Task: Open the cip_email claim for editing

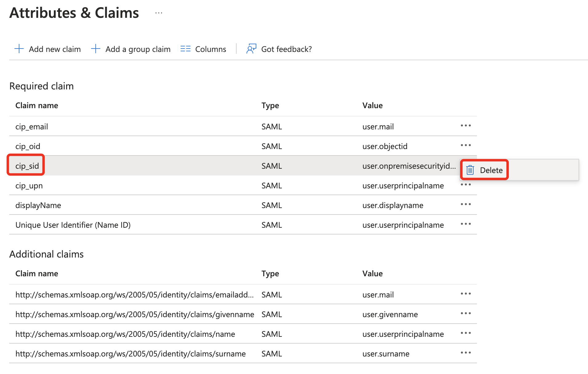Action: tap(31, 126)
